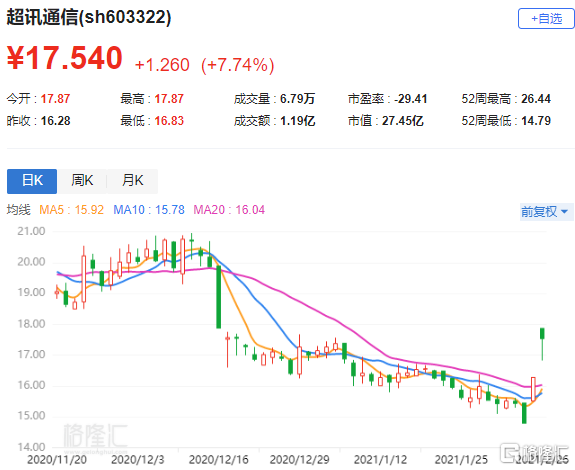This screenshot has width=575, height=470.
Task: Click the large green candlestick near 2020/12/16
Action: [219, 297]
